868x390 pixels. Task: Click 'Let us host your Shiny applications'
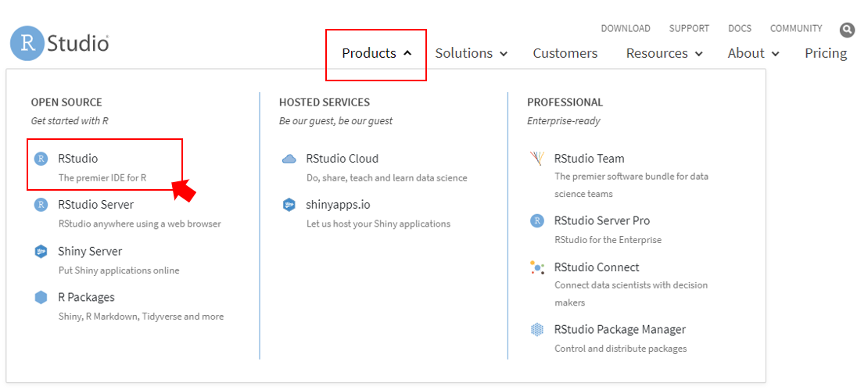point(378,224)
